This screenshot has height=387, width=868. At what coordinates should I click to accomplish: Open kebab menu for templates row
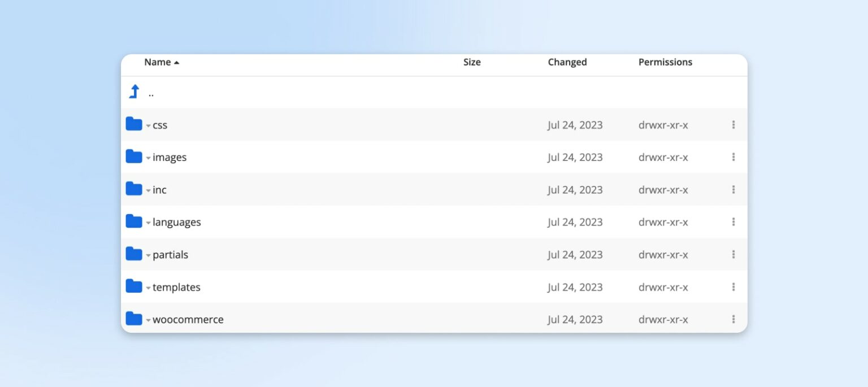(x=733, y=287)
